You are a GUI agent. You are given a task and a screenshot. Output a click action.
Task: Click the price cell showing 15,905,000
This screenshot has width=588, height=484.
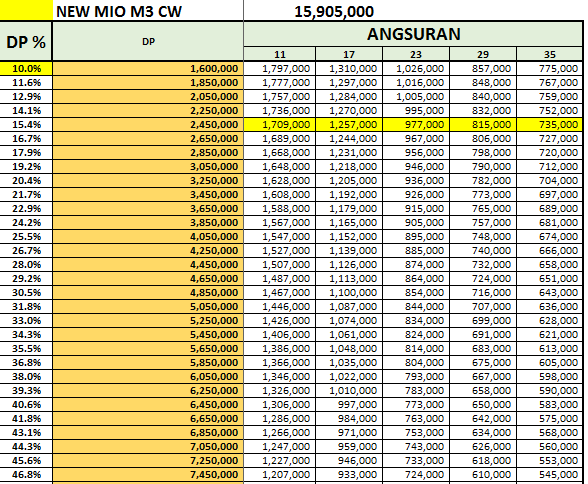(334, 11)
